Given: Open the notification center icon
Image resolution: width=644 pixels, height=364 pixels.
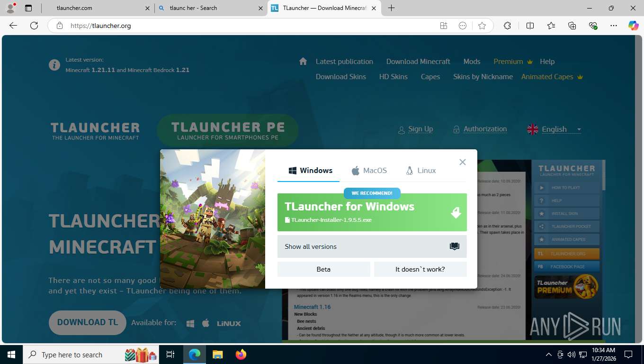Looking at the screenshot, I should 628,355.
